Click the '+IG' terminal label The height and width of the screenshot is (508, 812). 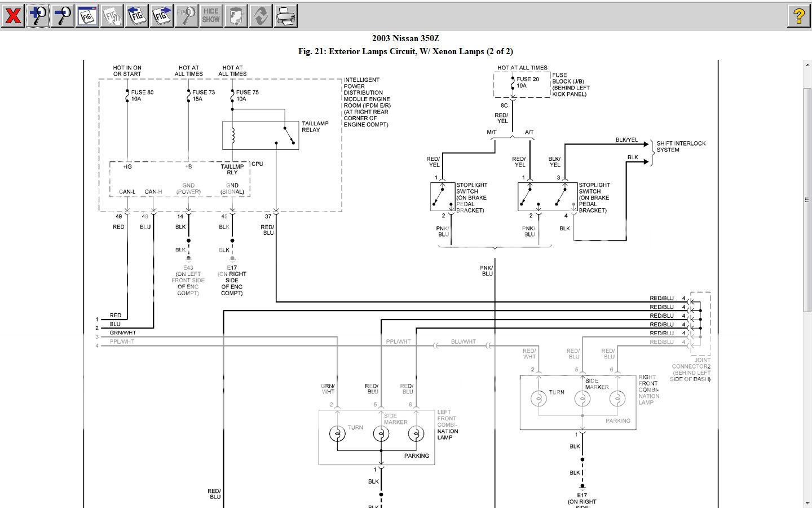click(x=127, y=167)
